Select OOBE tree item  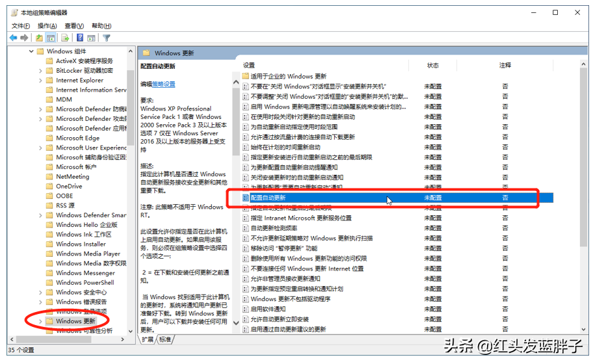[x=64, y=196]
